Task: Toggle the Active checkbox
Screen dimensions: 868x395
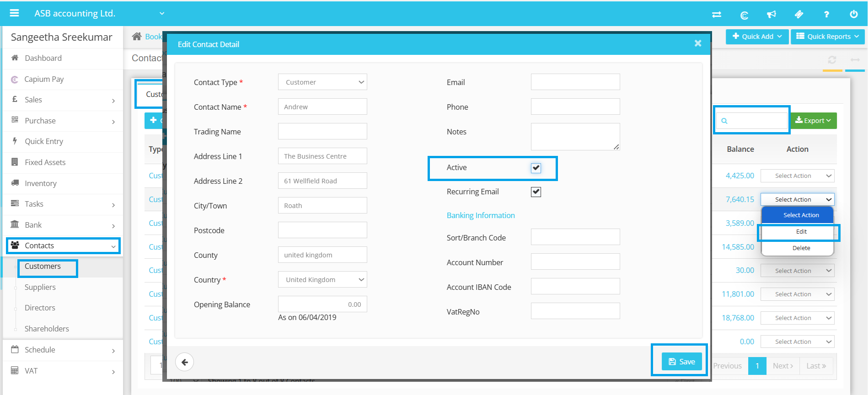Action: click(536, 168)
